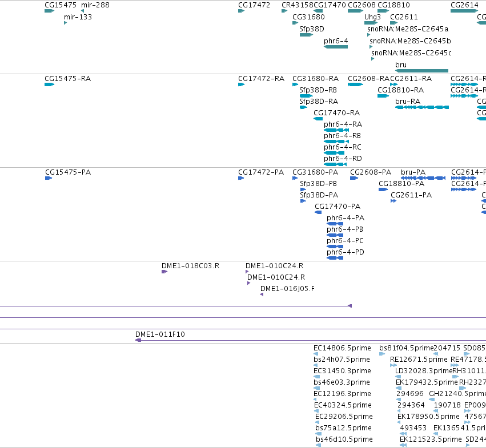This screenshot has width=486, height=448.
Task: Click the CG2611-RA transcript label
Action: pyautogui.click(x=411, y=79)
